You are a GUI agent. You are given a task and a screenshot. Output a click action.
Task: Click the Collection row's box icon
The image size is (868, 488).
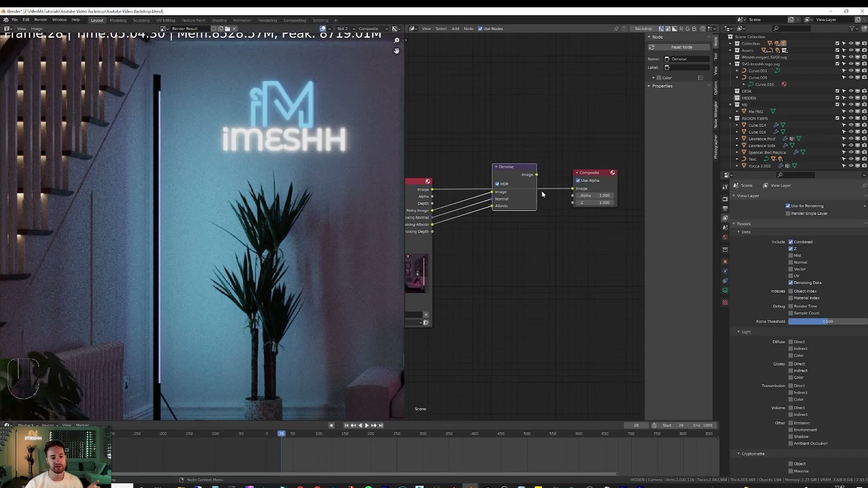(x=737, y=44)
